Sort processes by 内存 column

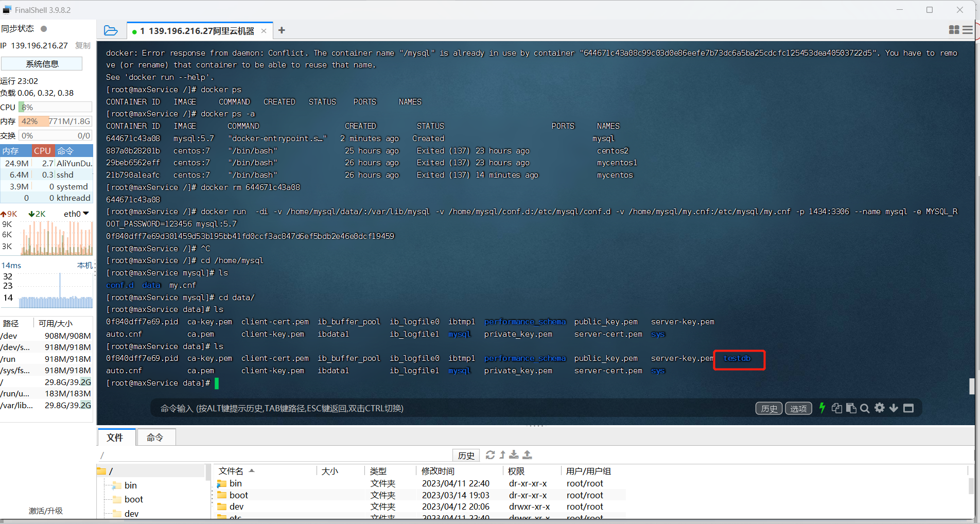(x=15, y=151)
